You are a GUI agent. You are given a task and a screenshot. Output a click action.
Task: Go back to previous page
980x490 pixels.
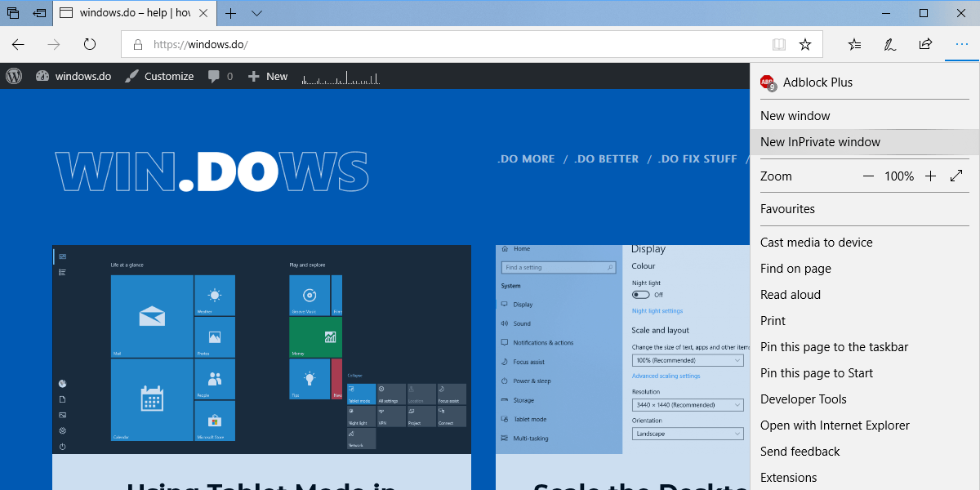coord(18,44)
